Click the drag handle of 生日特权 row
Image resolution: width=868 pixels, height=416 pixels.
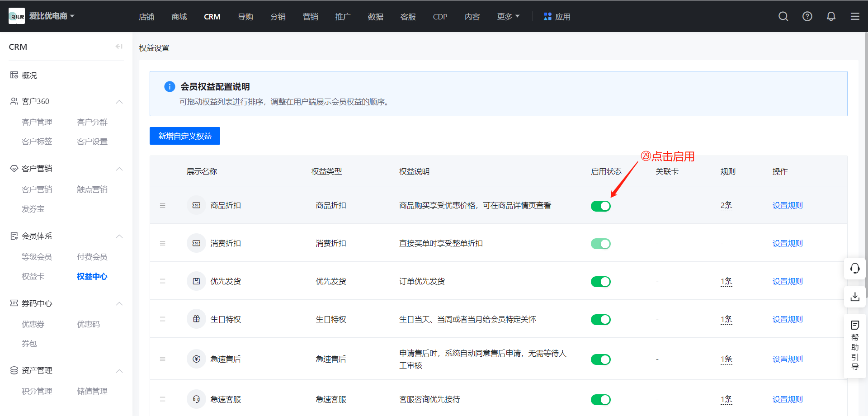point(163,319)
